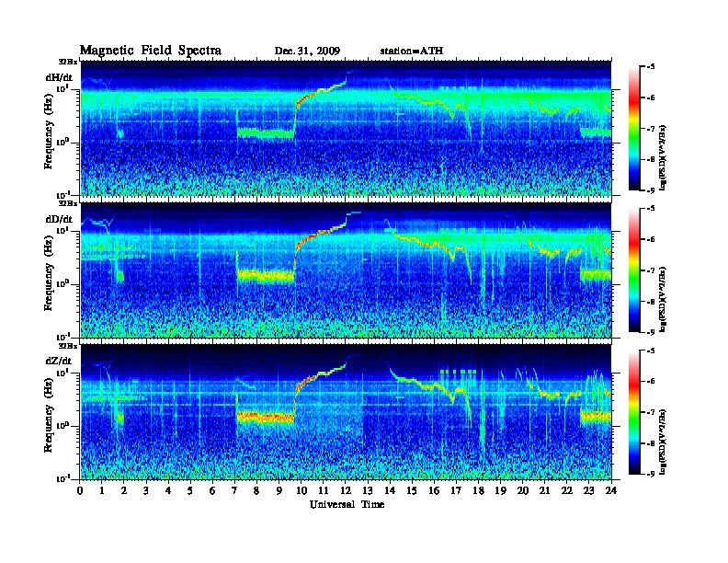This screenshot has width=728, height=563.
Task: Select the dD/dt panel label
Action: click(x=59, y=219)
